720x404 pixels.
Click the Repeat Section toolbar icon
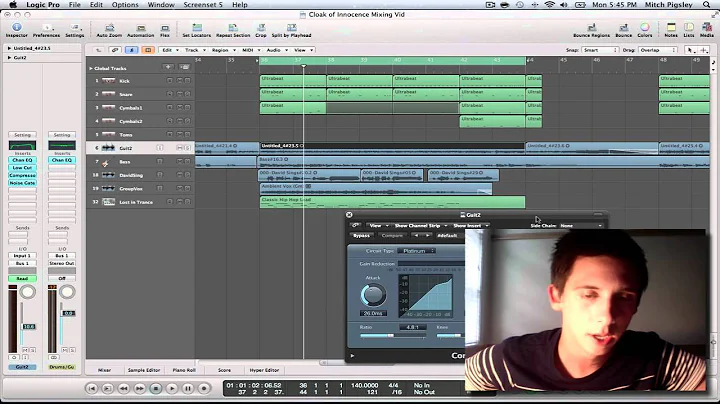coord(233,28)
